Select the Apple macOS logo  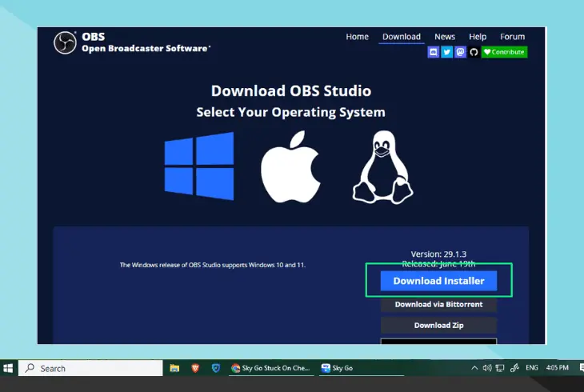[290, 166]
